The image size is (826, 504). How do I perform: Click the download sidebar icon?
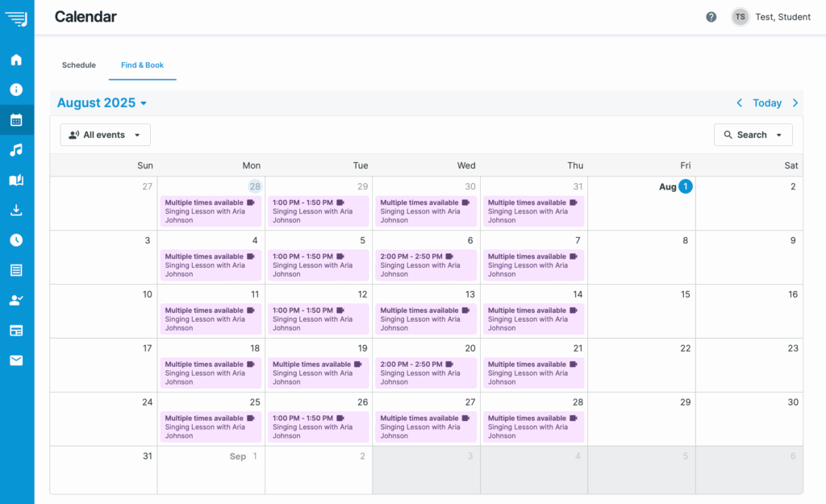pyautogui.click(x=16, y=210)
